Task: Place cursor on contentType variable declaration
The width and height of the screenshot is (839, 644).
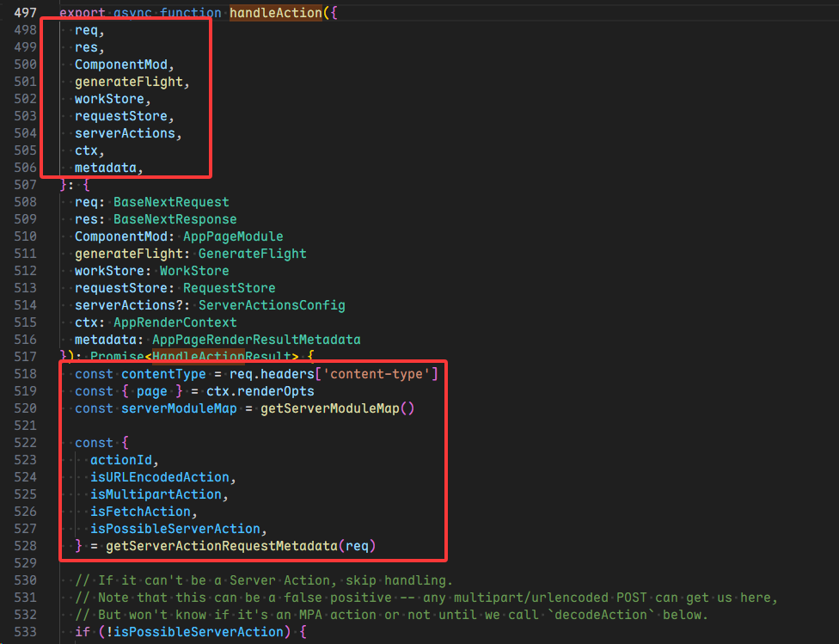Action: point(163,374)
